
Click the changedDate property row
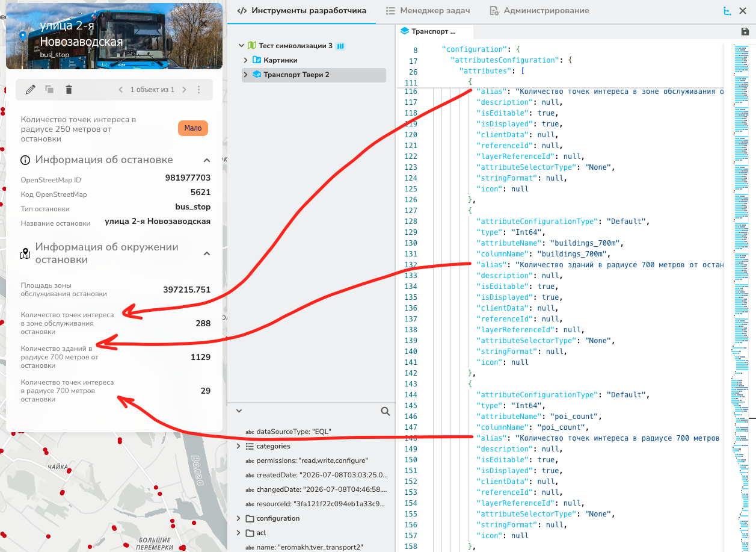316,489
